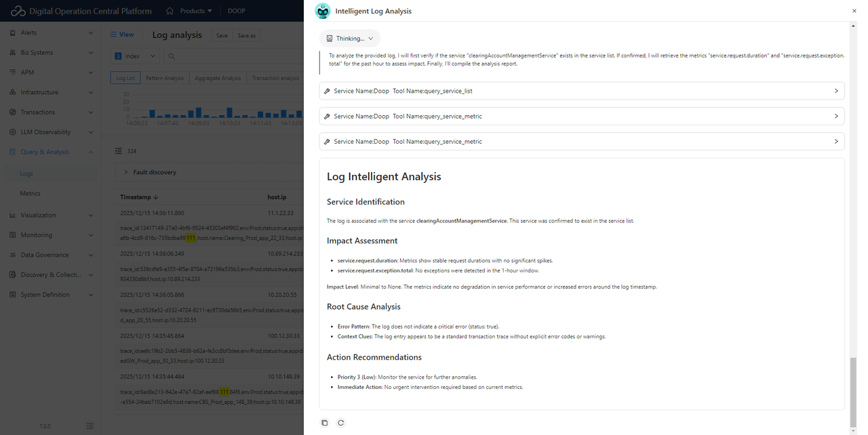Screen dimensions: 868x435
Task: Open Metrics under Query & Analysis
Action: (x=30, y=193)
